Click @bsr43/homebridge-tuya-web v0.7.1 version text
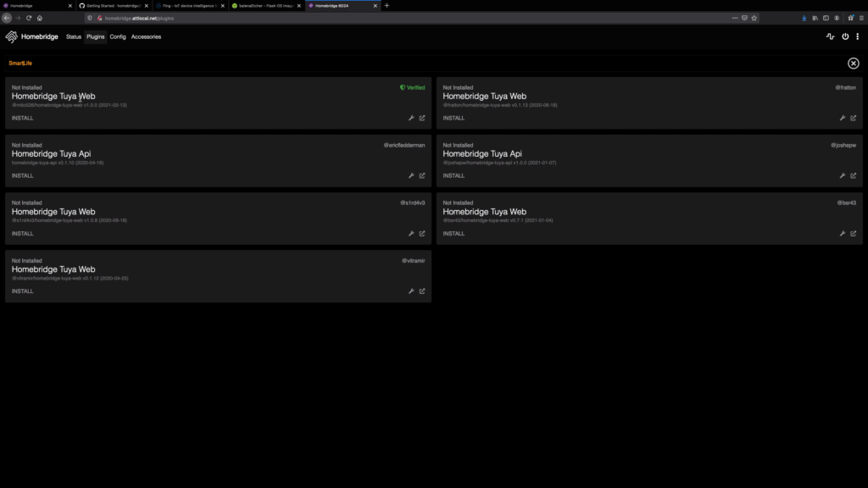Image resolution: width=868 pixels, height=488 pixels. coord(498,220)
